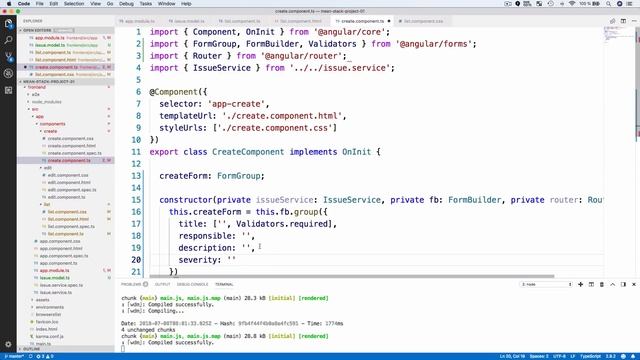Expand the node_modules folder
The width and height of the screenshot is (640, 360).
pos(46,102)
